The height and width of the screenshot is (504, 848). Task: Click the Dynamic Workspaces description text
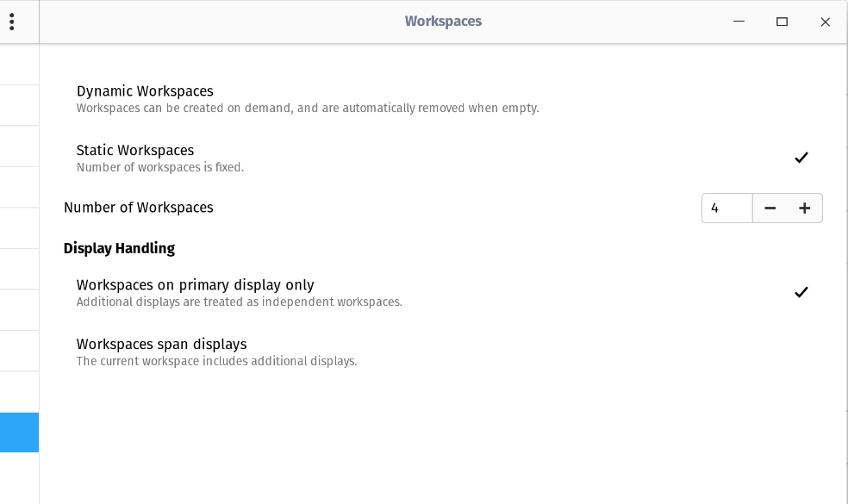pos(307,108)
